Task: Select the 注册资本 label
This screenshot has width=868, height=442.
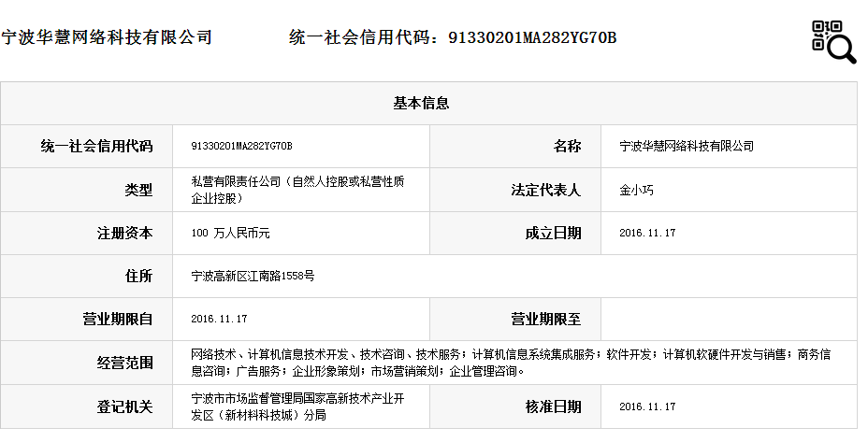Action: [x=125, y=234]
